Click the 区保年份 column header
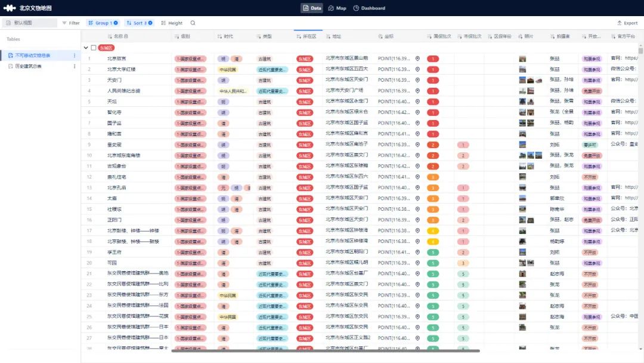 pos(500,36)
